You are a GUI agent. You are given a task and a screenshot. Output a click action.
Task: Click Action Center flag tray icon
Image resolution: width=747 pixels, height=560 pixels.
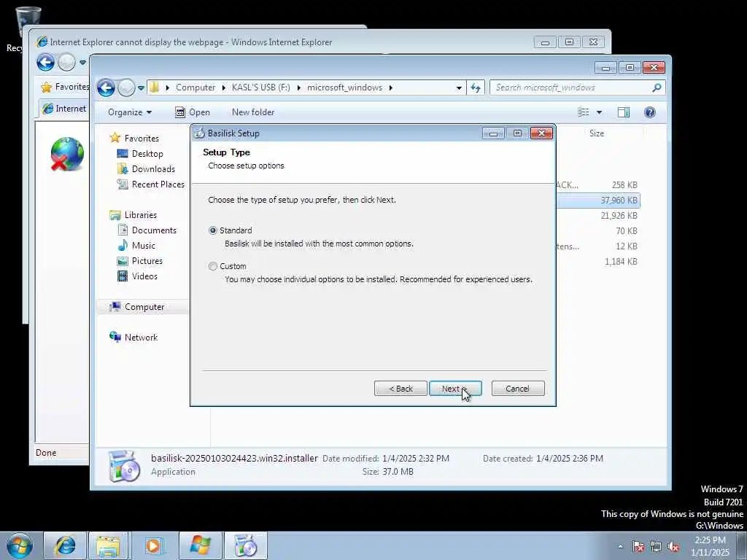638,547
